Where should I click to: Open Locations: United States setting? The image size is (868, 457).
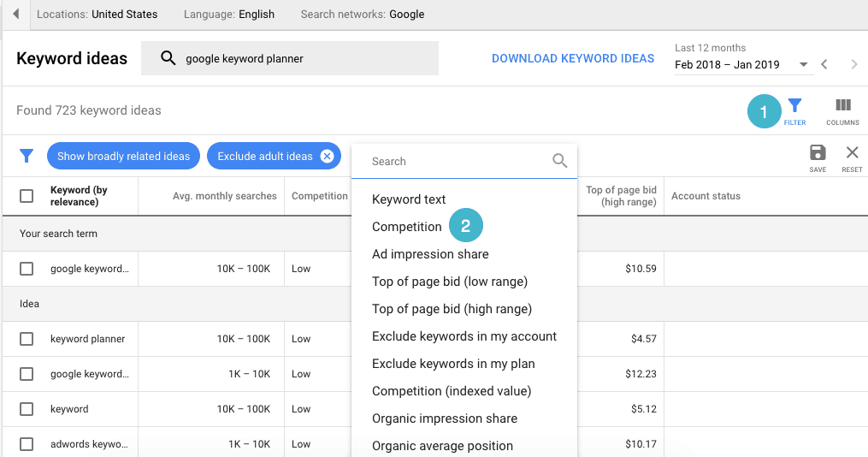97,15
